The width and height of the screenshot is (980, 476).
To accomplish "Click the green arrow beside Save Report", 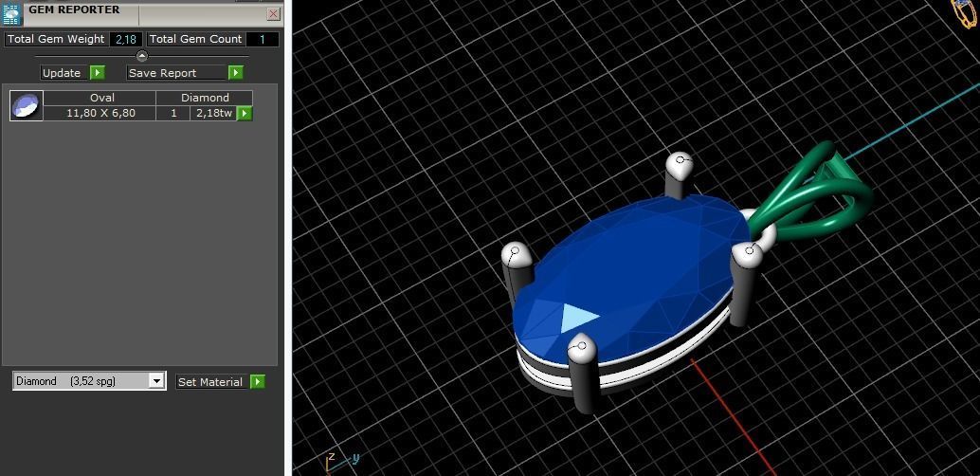I will (x=236, y=73).
